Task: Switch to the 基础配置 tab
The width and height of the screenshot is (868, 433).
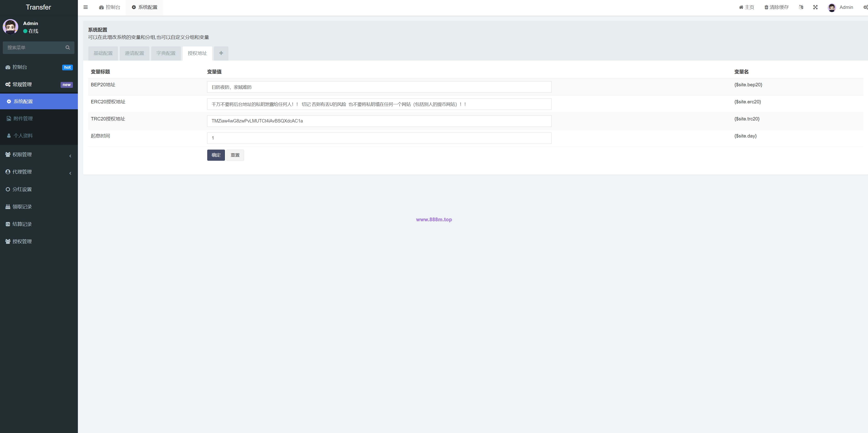Action: pos(103,53)
